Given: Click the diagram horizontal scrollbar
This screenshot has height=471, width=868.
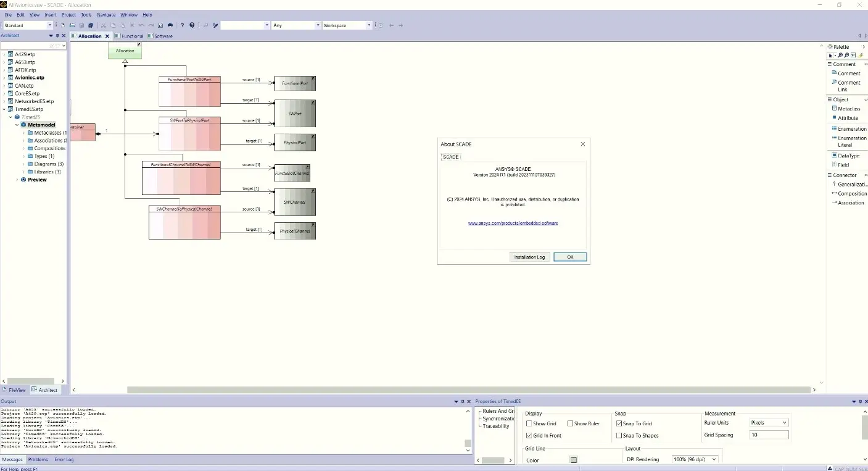Looking at the screenshot, I should pyautogui.click(x=469, y=390).
